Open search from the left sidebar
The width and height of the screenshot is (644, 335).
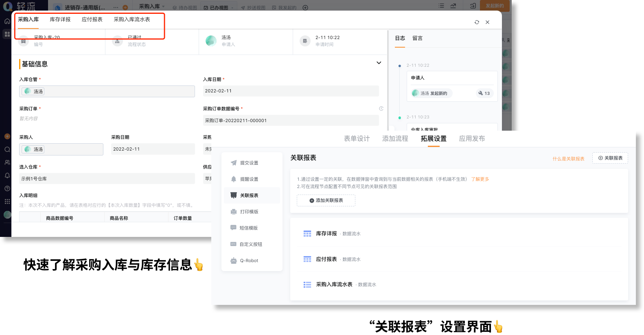7,149
